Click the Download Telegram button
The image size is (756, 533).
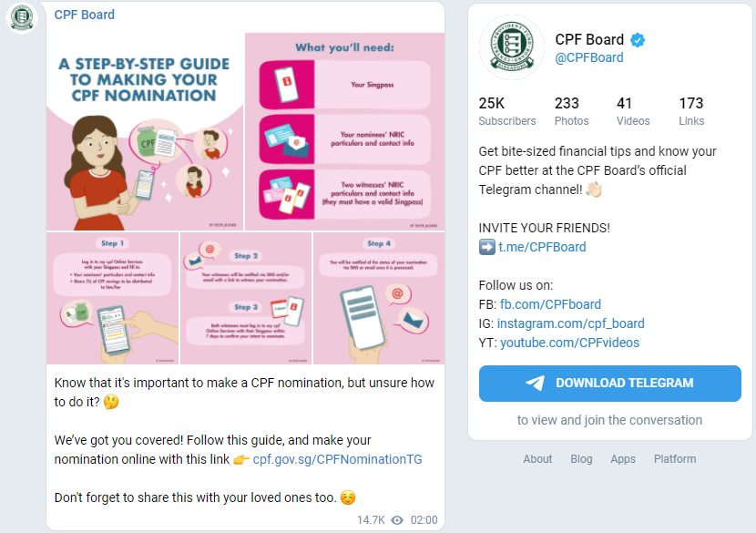pyautogui.click(x=610, y=384)
